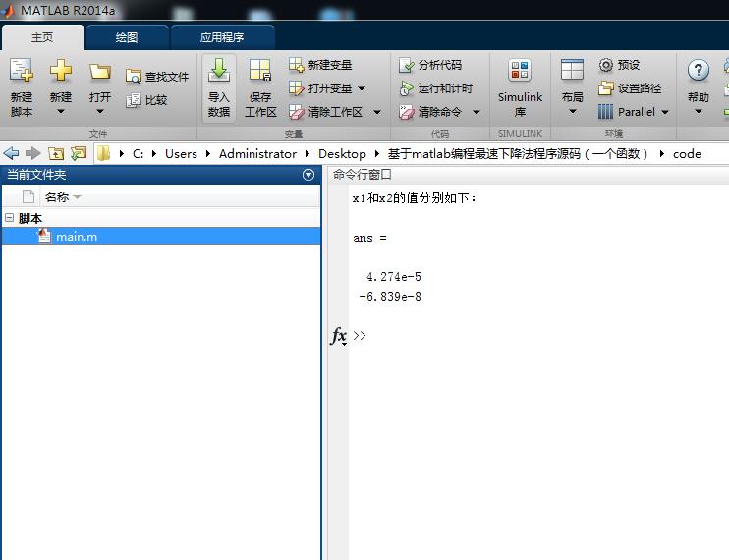This screenshot has height=560, width=729.
Task: Switch to the Apps (应用程序) tab
Action: 222,37
